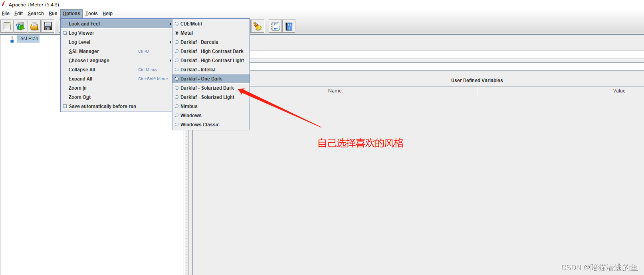
Task: Click Expand All in Options menu
Action: click(116, 79)
